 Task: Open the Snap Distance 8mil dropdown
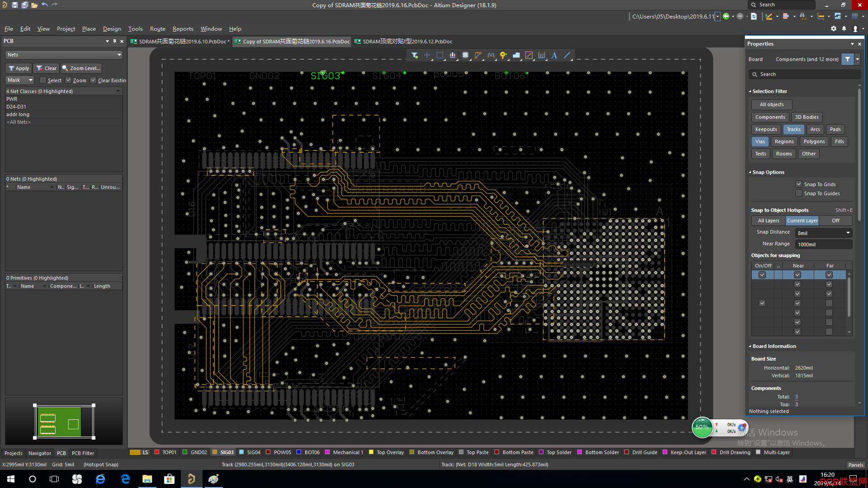coord(824,233)
